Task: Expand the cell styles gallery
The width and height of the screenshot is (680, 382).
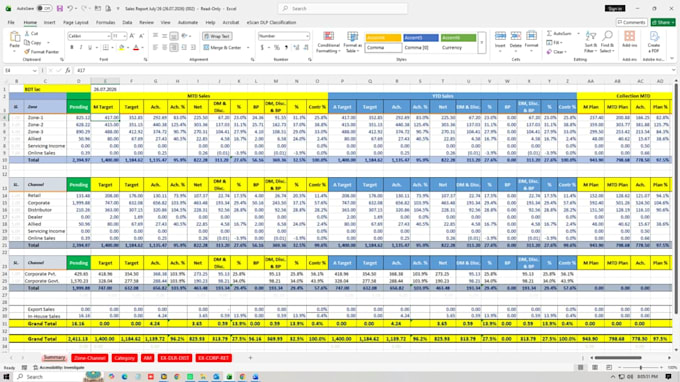Action: 481,42
